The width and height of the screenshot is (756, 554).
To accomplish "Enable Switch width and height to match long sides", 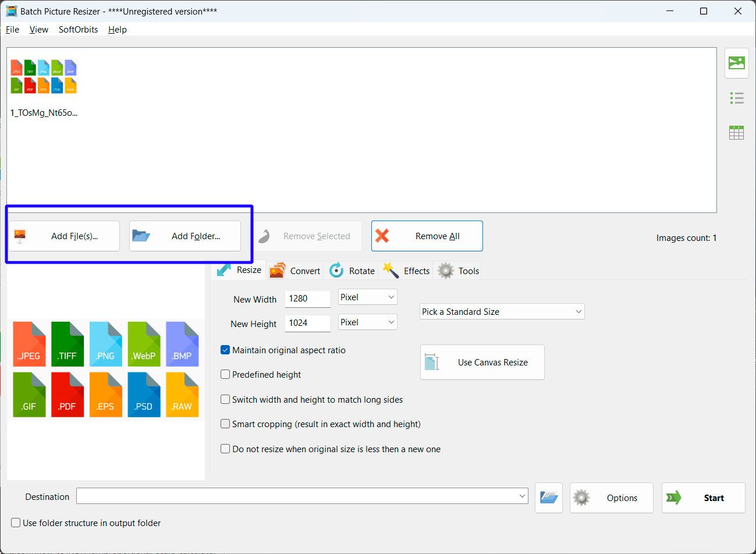I will (225, 400).
